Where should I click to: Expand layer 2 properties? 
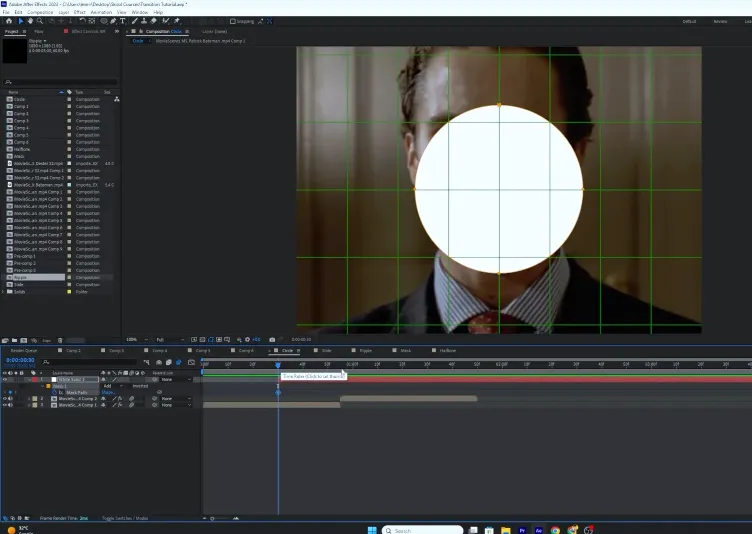[29, 399]
